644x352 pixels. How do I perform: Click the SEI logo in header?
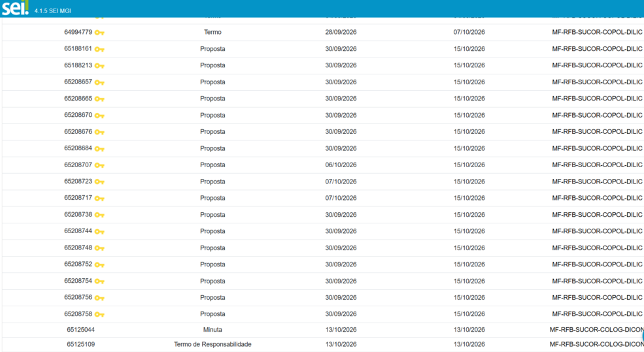[x=15, y=8]
